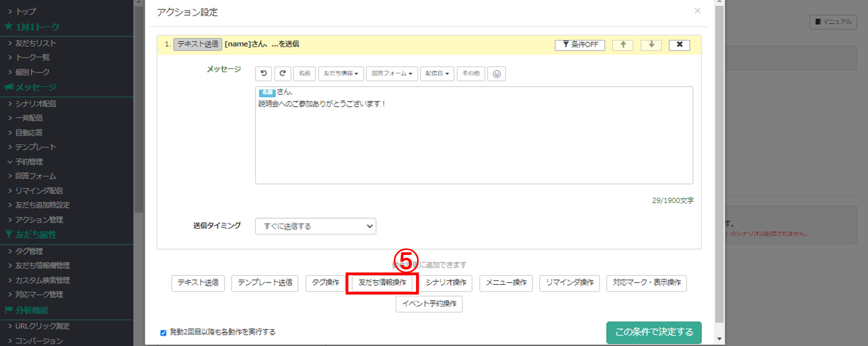Delete action 1 with the X button

pos(679,45)
